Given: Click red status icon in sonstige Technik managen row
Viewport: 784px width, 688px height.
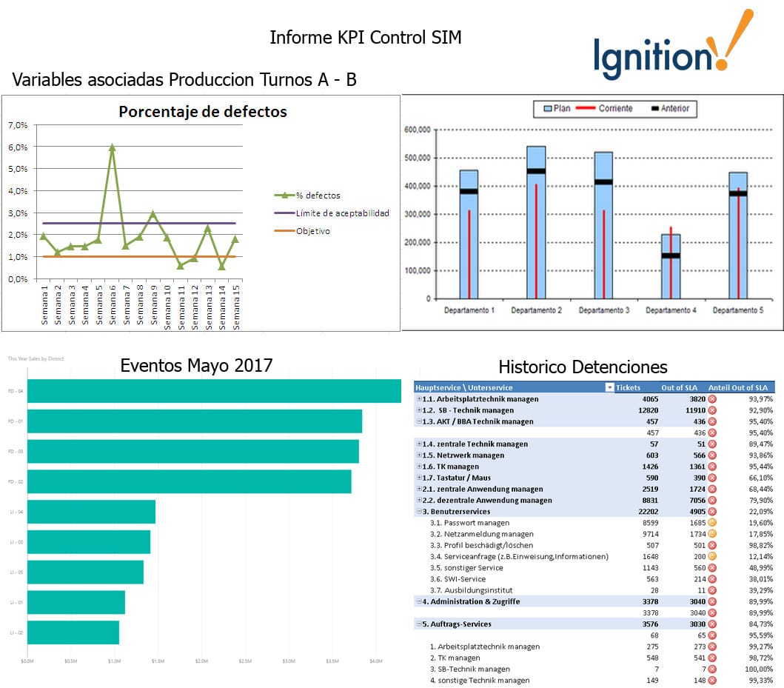Looking at the screenshot, I should coord(712,680).
